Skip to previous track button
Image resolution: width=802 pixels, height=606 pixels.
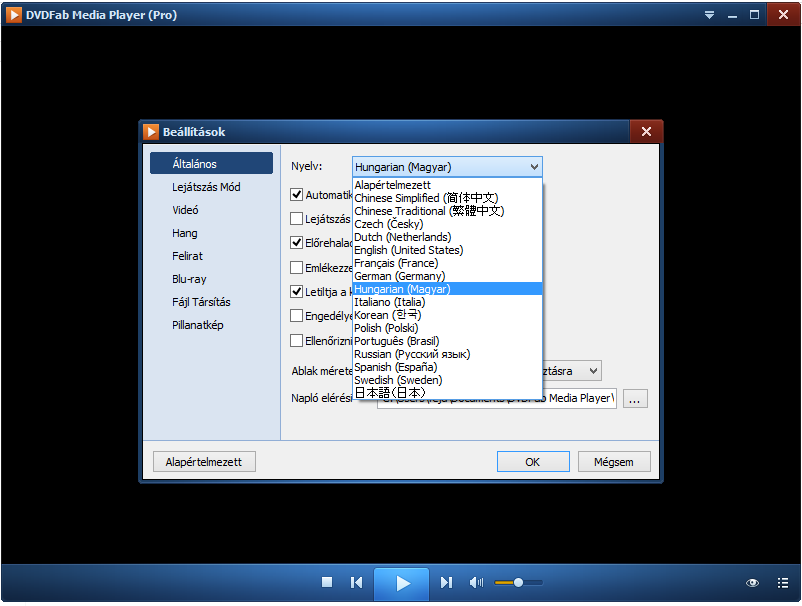[x=356, y=583]
